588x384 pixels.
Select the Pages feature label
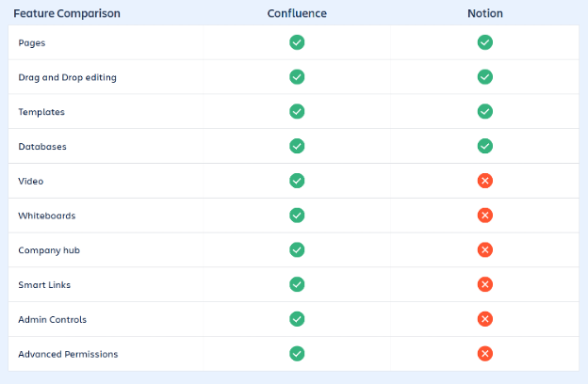point(31,43)
